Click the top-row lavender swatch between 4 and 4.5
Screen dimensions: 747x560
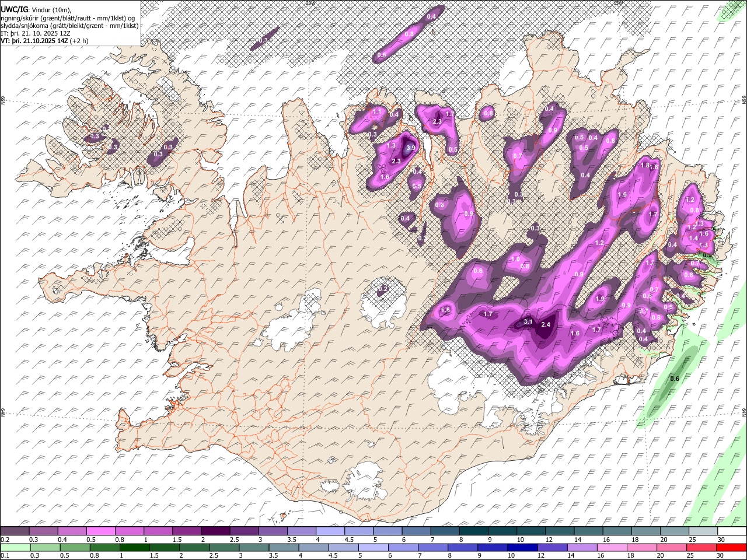[x=330, y=531]
